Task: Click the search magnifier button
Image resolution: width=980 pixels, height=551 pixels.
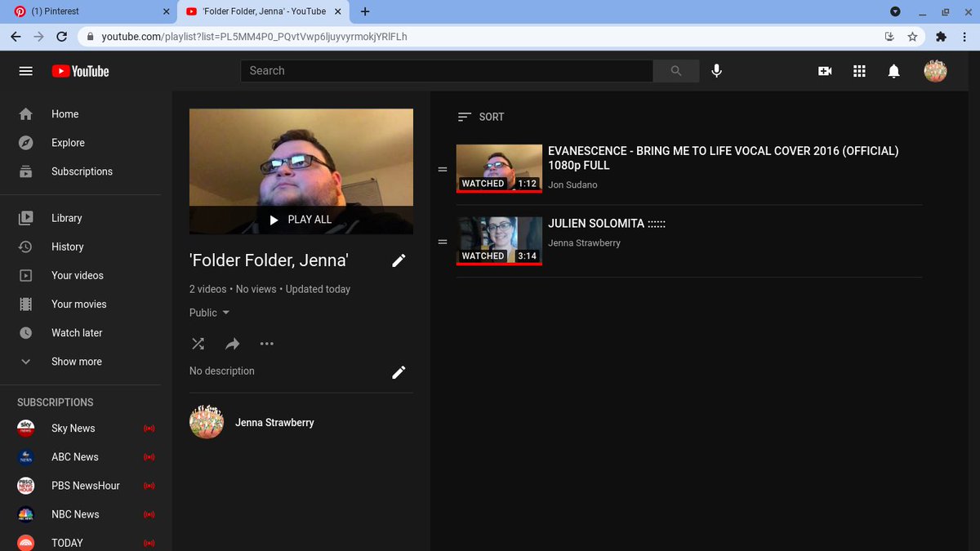Action: tap(676, 71)
